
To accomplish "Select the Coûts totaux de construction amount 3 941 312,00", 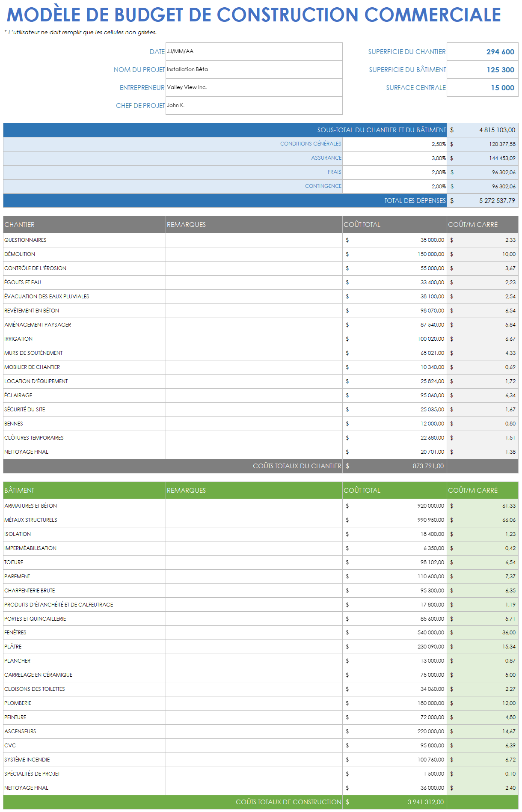I will [394, 802].
